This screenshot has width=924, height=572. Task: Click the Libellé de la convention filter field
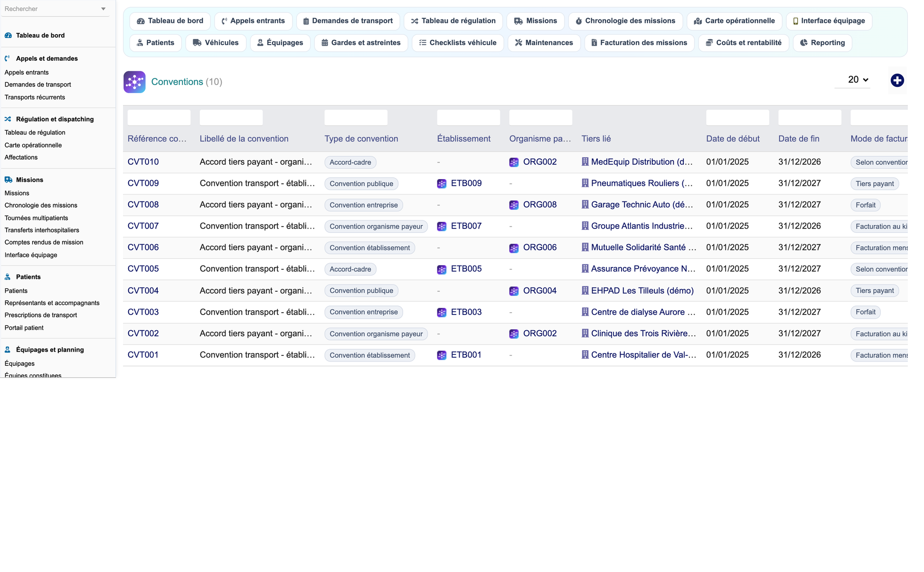click(231, 117)
